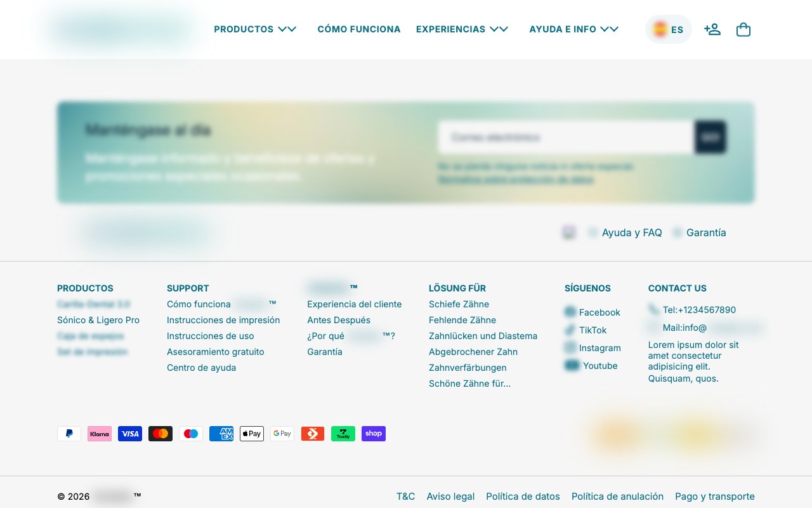Open the shopping bag cart icon
The height and width of the screenshot is (508, 812).
click(743, 29)
